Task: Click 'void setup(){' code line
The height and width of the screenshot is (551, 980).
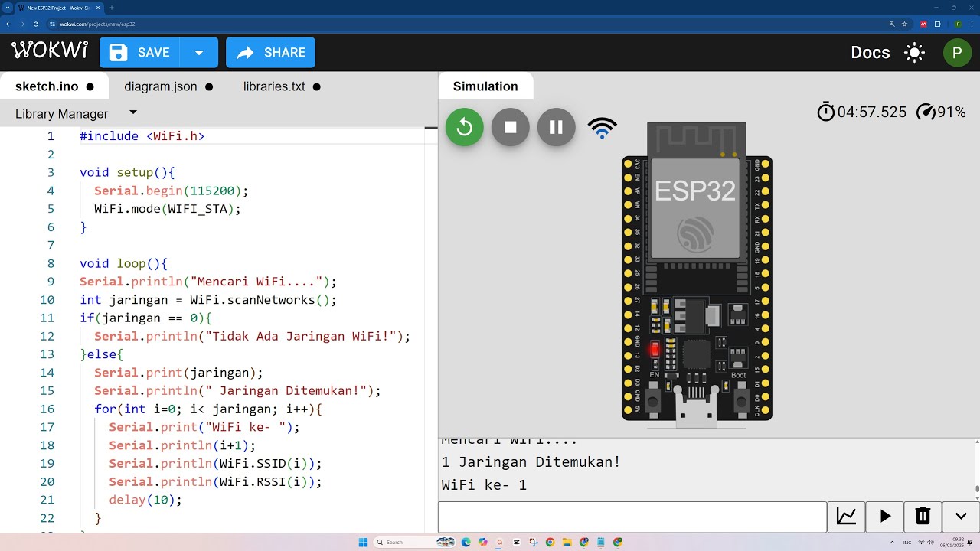Action: click(x=127, y=173)
